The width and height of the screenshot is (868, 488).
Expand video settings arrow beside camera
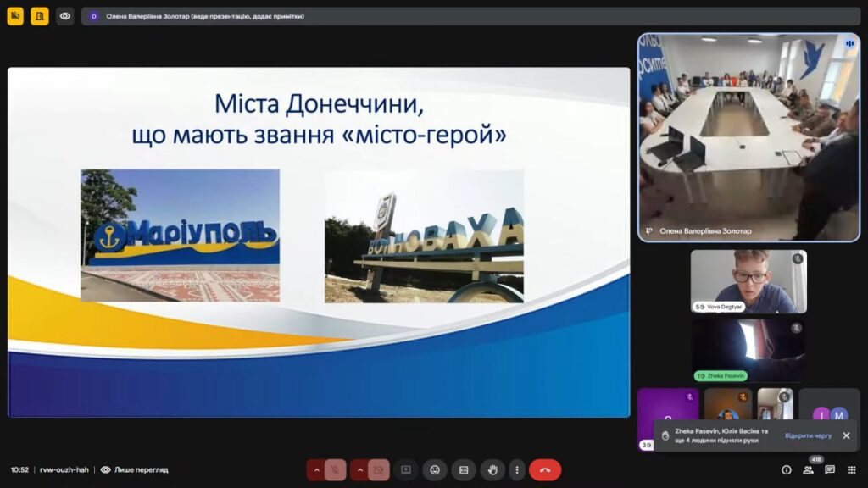point(359,469)
